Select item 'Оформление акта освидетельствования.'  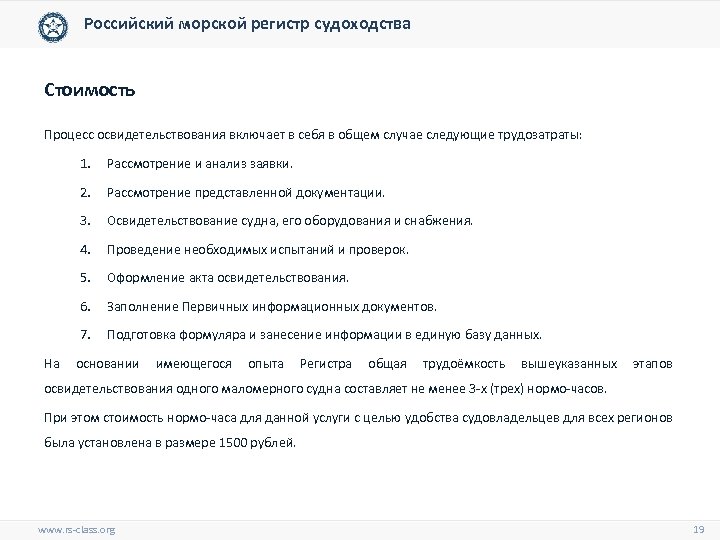pos(228,278)
